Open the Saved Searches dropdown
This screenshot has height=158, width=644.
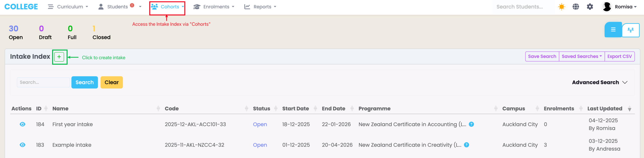(x=582, y=56)
